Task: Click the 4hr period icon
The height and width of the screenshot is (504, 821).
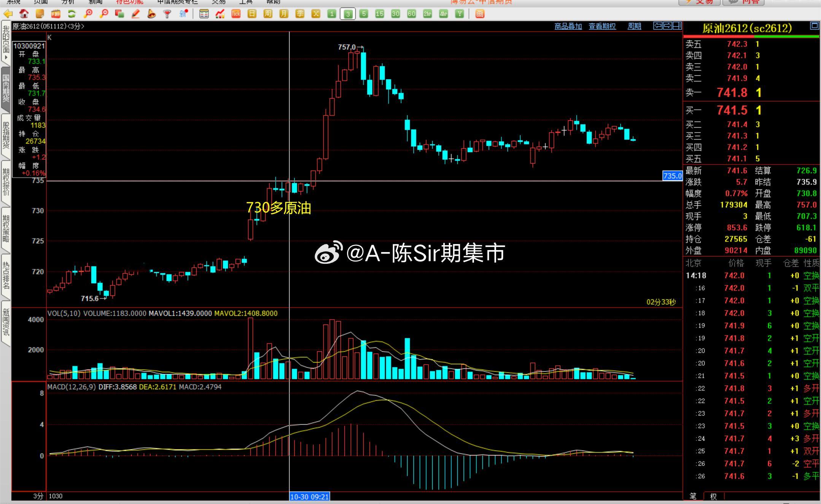Action: [x=444, y=14]
